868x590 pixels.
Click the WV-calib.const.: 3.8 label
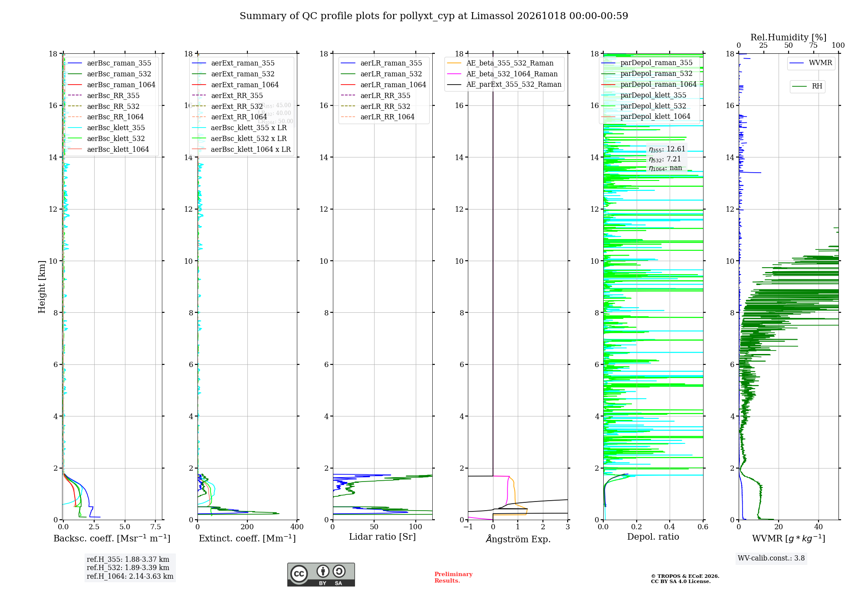771,558
